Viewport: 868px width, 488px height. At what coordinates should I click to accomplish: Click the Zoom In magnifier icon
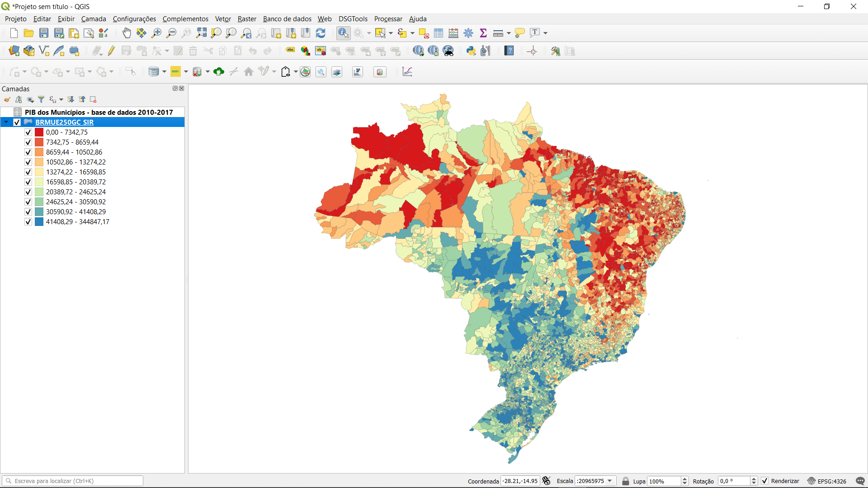click(x=156, y=33)
